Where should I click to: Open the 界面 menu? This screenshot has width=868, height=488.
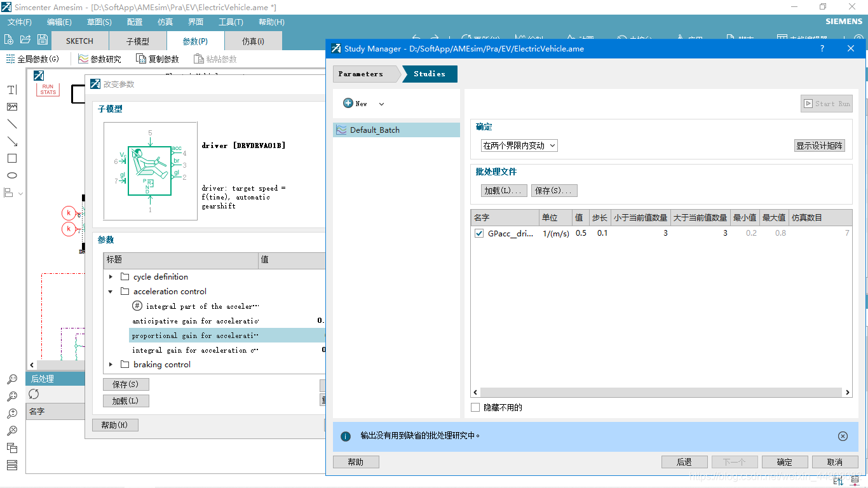(196, 22)
